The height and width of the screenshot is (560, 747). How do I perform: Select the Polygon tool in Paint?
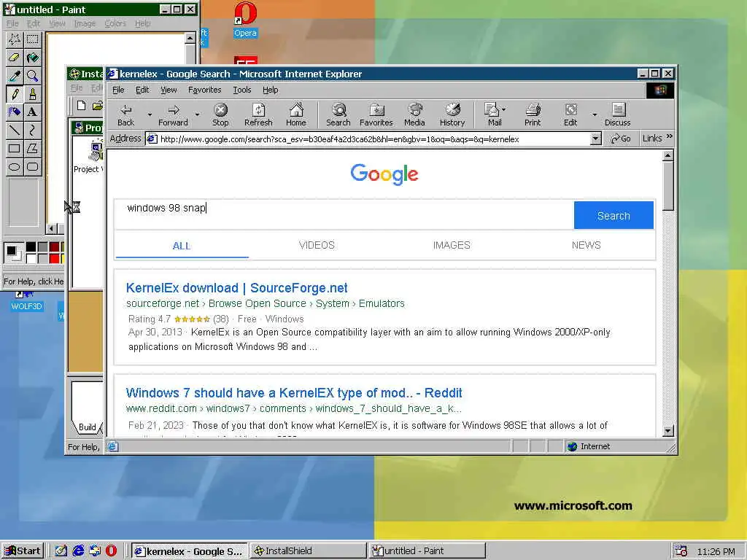(32, 148)
